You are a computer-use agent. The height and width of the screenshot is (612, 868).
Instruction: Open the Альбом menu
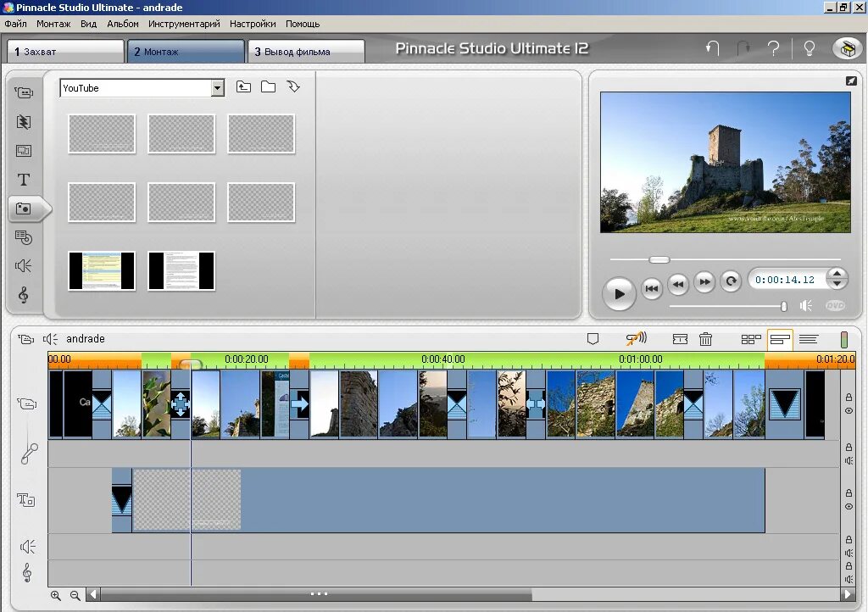[123, 24]
